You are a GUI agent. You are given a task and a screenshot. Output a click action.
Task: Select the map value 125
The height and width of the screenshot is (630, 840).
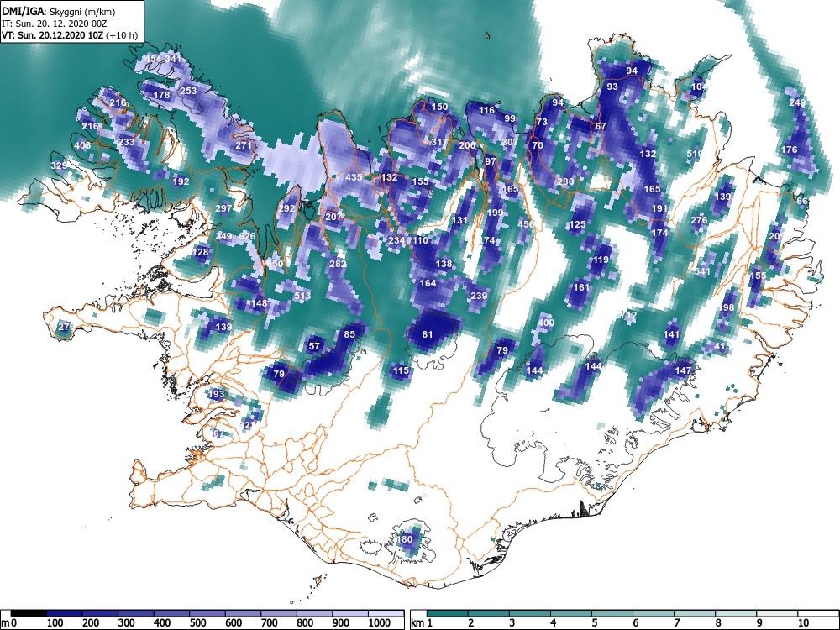pyautogui.click(x=577, y=224)
